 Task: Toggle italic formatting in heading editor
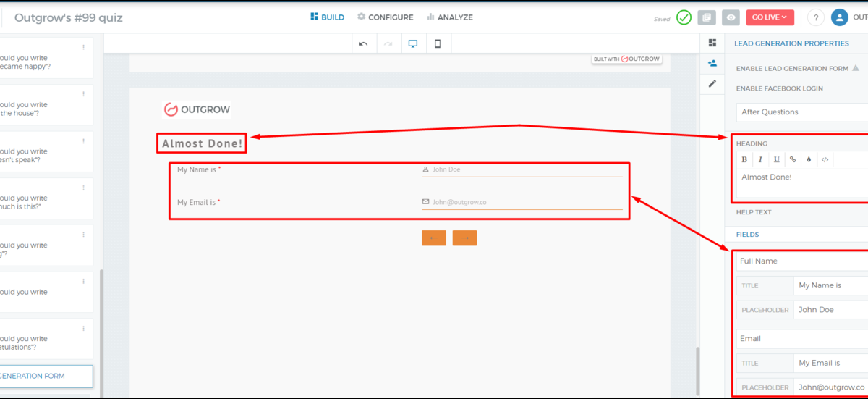[760, 159]
